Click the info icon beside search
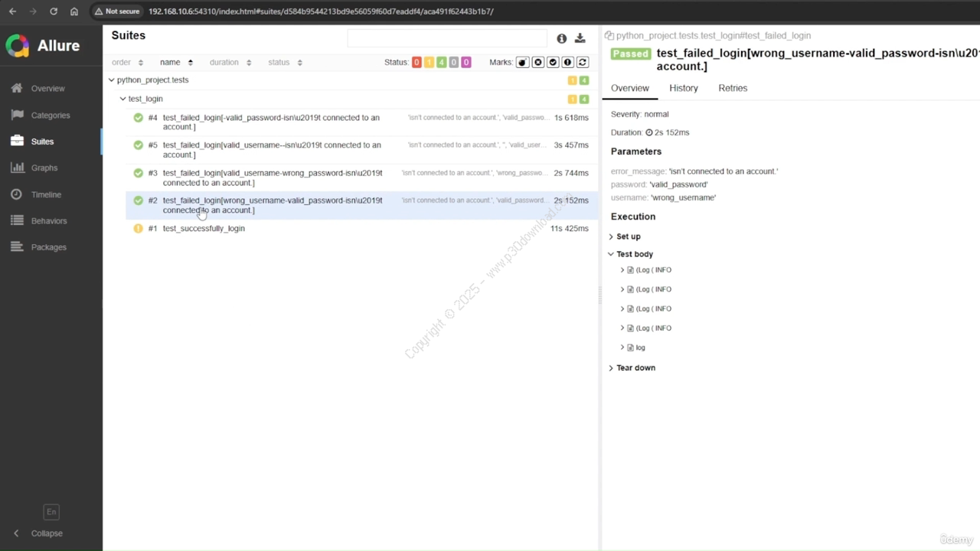This screenshot has width=980, height=551. (x=562, y=38)
